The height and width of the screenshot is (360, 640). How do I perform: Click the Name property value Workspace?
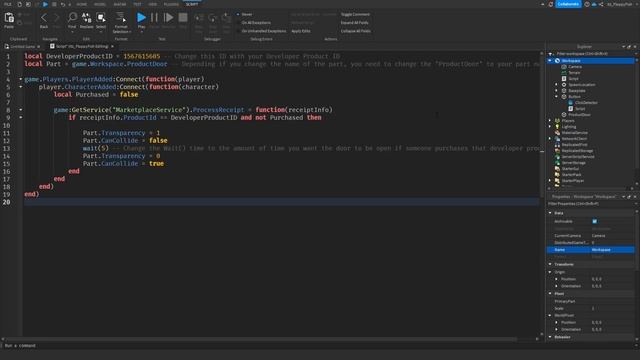tap(612, 250)
